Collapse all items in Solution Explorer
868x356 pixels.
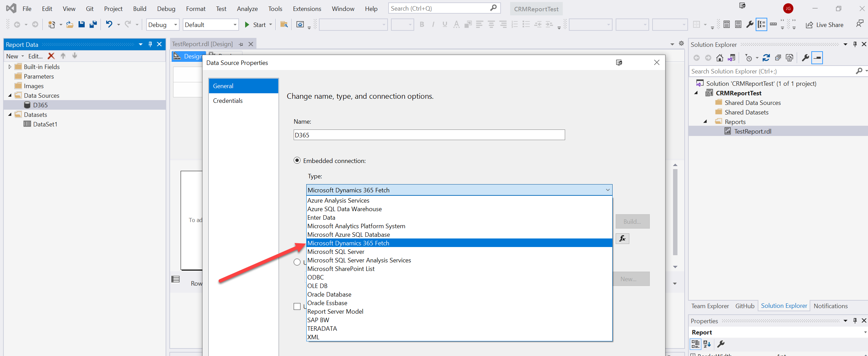[778, 58]
